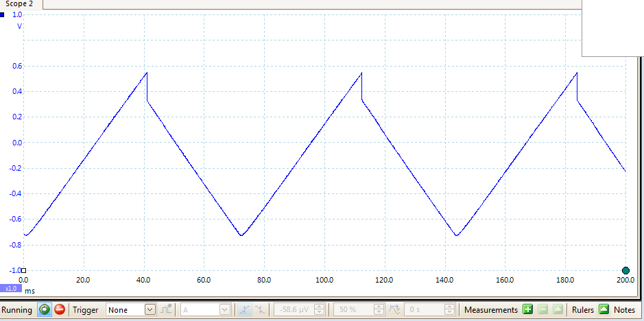Screen dimensions: 644x321
Task: Click the pre-trigger 50 % field
Action: [352, 310]
